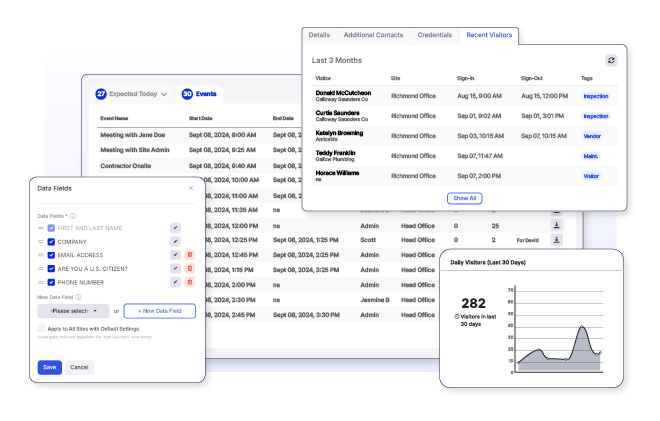
Task: Click the Daily Visitors area chart
Action: tap(559, 349)
